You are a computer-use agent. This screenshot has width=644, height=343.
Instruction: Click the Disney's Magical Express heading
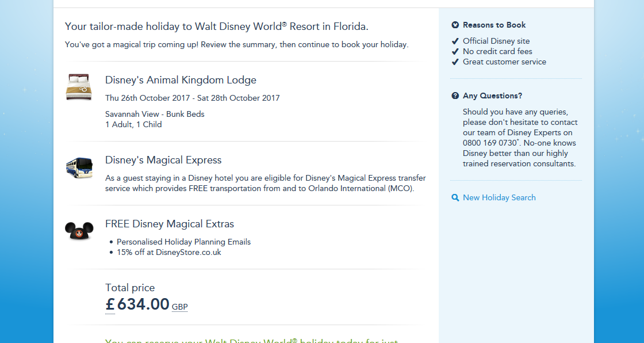pyautogui.click(x=163, y=160)
